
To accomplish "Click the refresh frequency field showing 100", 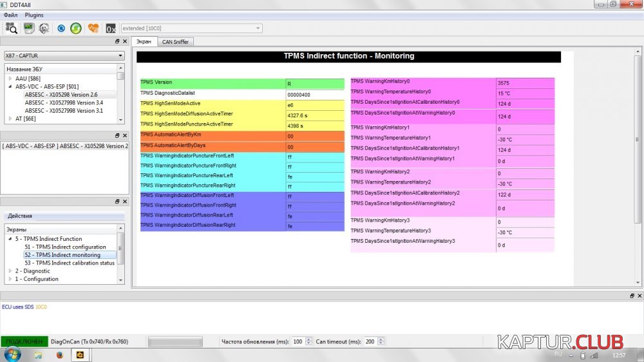I will 298,342.
